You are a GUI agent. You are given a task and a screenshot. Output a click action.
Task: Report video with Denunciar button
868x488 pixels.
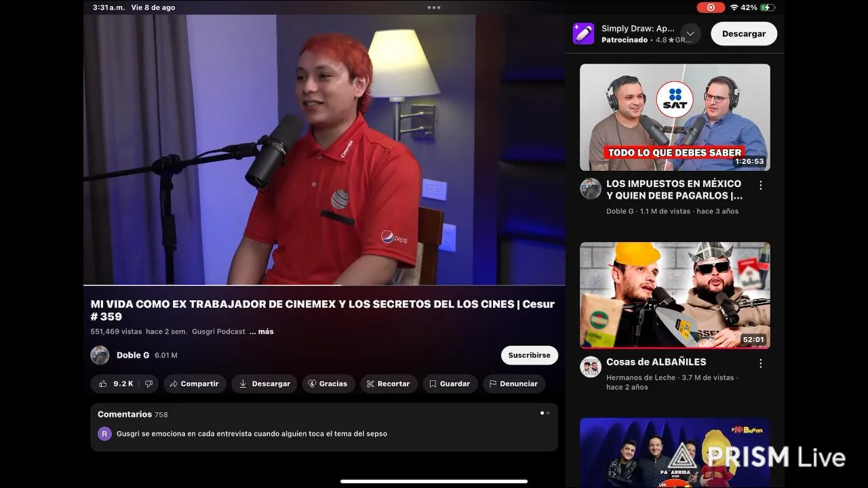click(x=514, y=384)
